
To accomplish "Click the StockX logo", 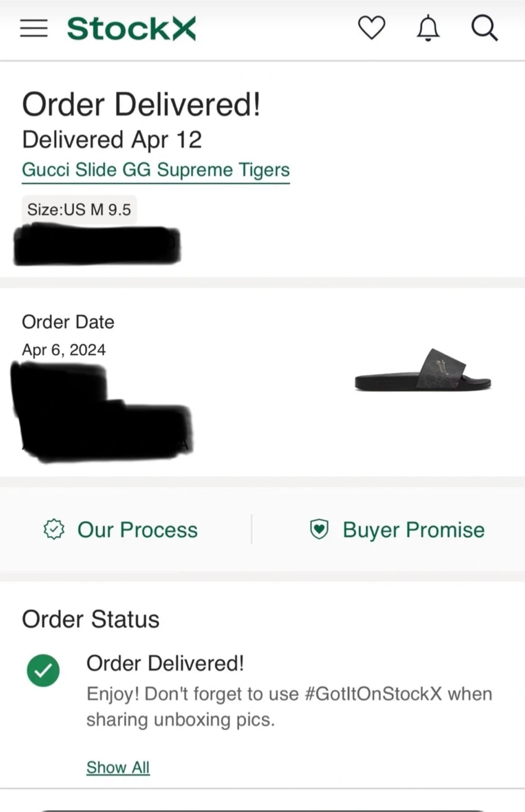I will coord(131,29).
